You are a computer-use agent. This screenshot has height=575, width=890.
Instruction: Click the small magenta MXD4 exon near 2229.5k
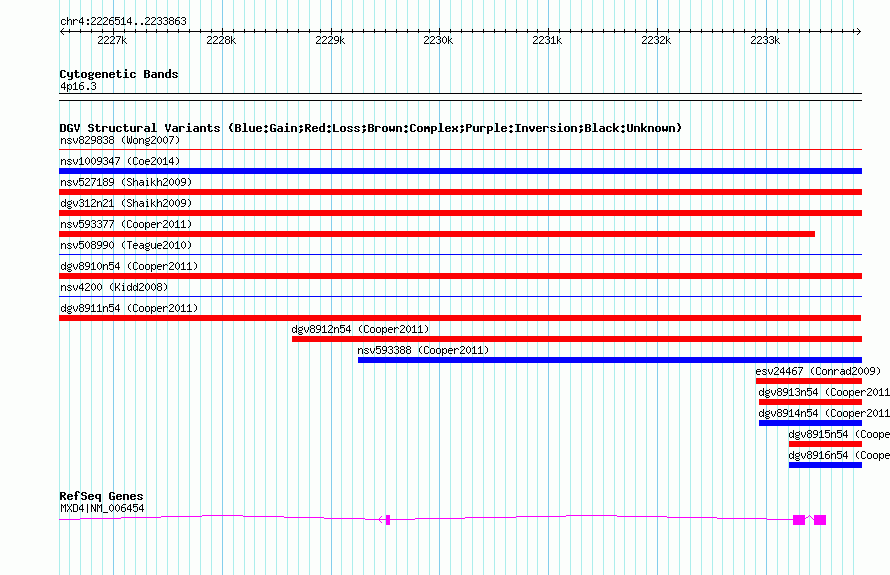(x=388, y=519)
